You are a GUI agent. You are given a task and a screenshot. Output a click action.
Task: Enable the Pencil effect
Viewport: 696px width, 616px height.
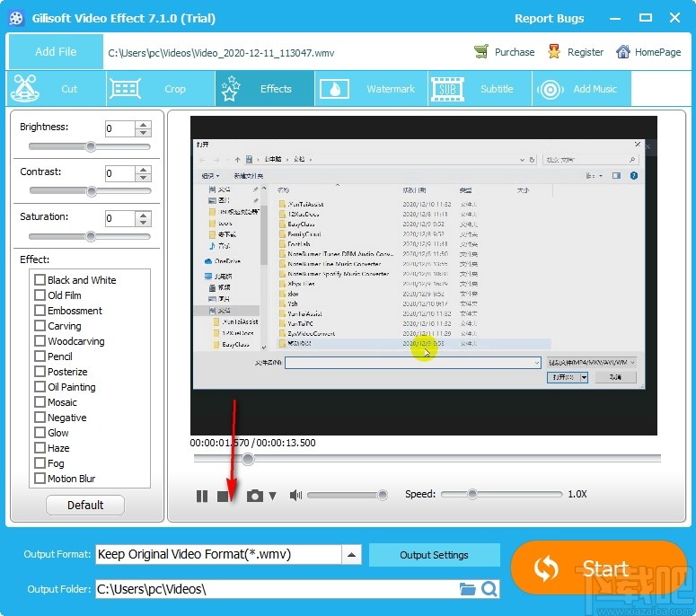tap(40, 356)
